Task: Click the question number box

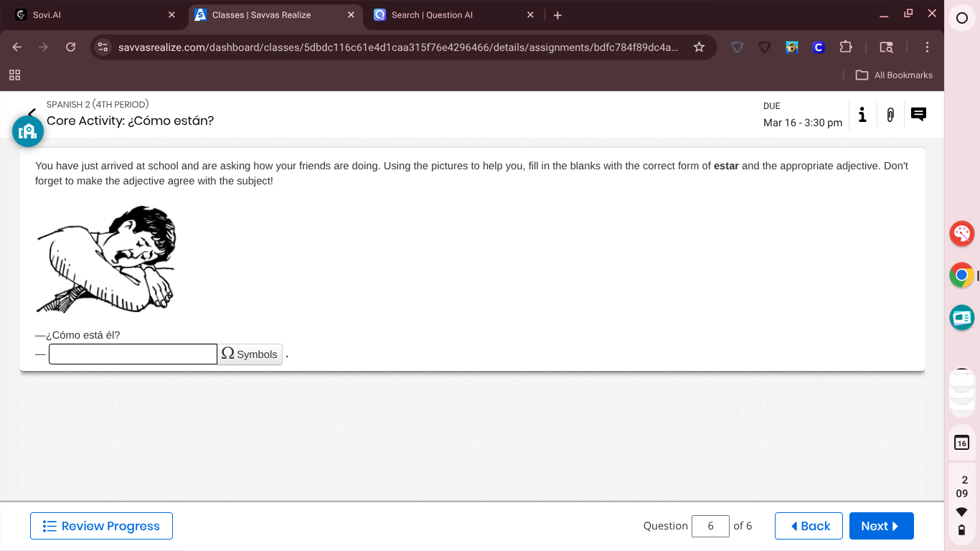Action: pos(710,526)
